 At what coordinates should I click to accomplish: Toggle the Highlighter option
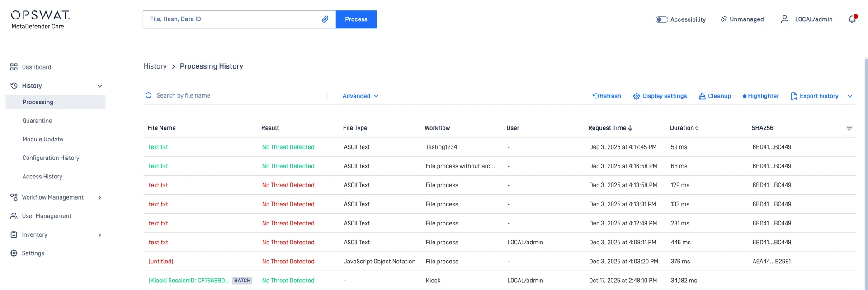click(760, 96)
